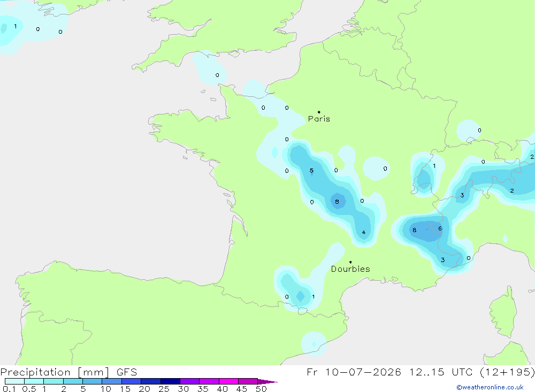Select the 10–15 mm legend swatch

click(112, 381)
